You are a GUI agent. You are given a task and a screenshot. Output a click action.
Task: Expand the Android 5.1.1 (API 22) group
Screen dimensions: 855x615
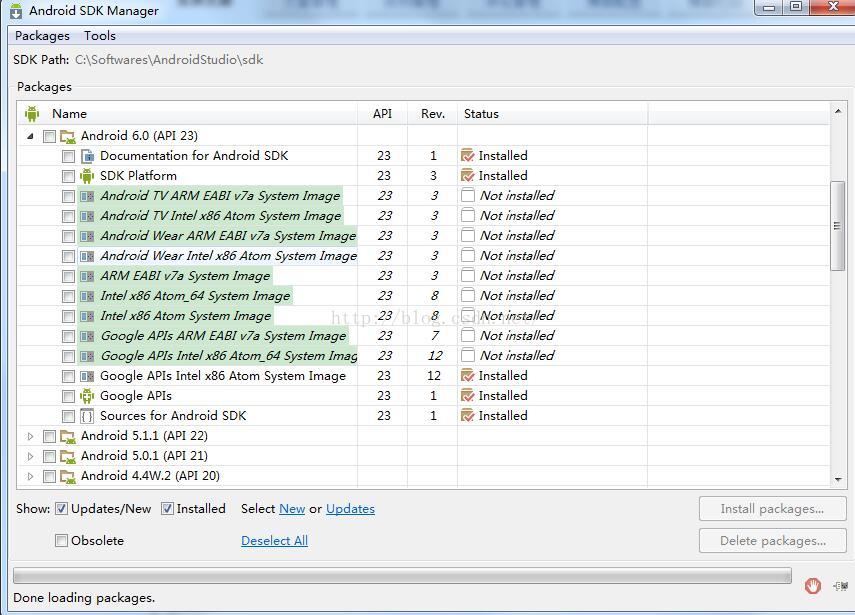[x=31, y=437]
